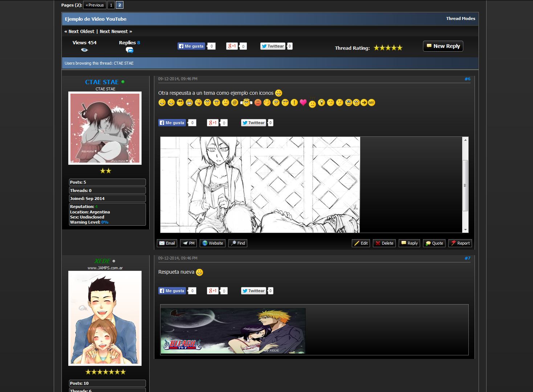Image resolution: width=533 pixels, height=392 pixels.
Task: Quote post #6
Action: tap(434, 243)
